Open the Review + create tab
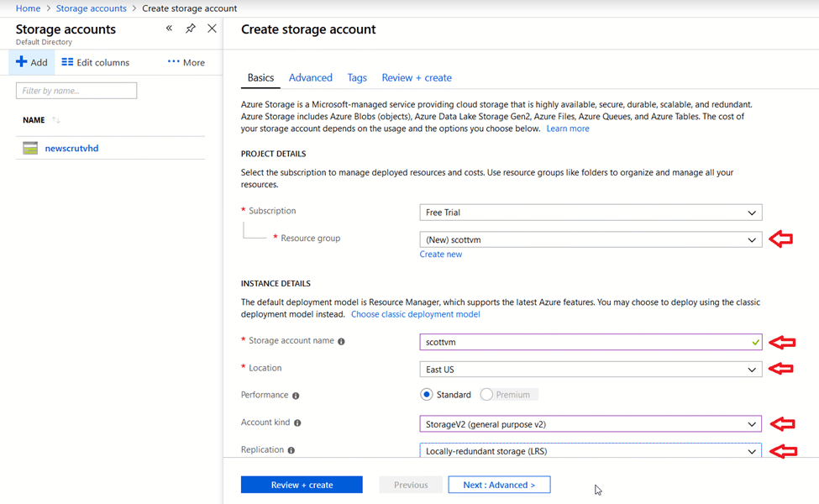This screenshot has height=504, width=819. point(417,78)
